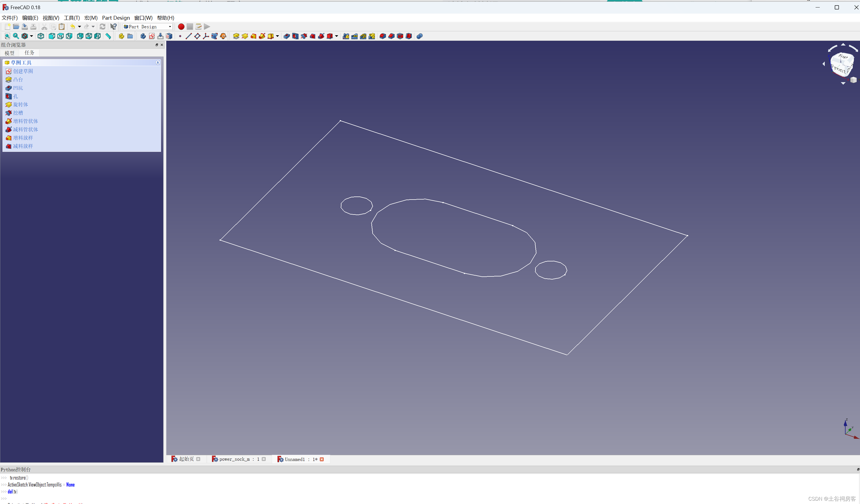Viewport: 860px width, 504px height.
Task: Click the Hole toolbar icon
Action: coord(295,36)
